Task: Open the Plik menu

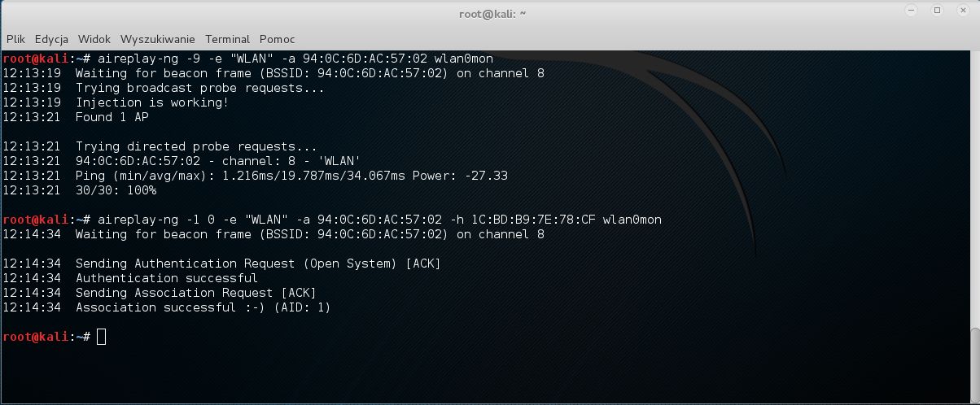Action: point(15,39)
